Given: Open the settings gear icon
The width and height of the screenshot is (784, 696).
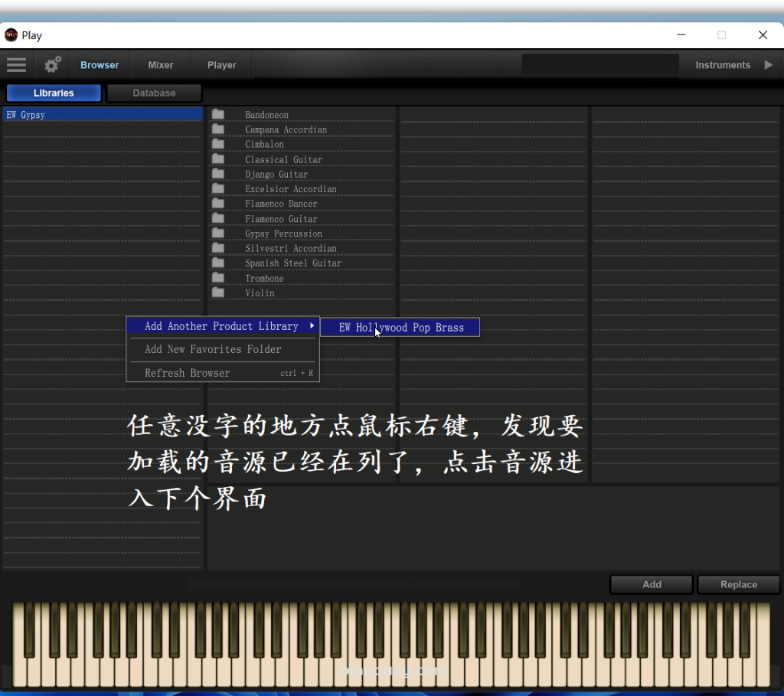Looking at the screenshot, I should click(x=53, y=64).
